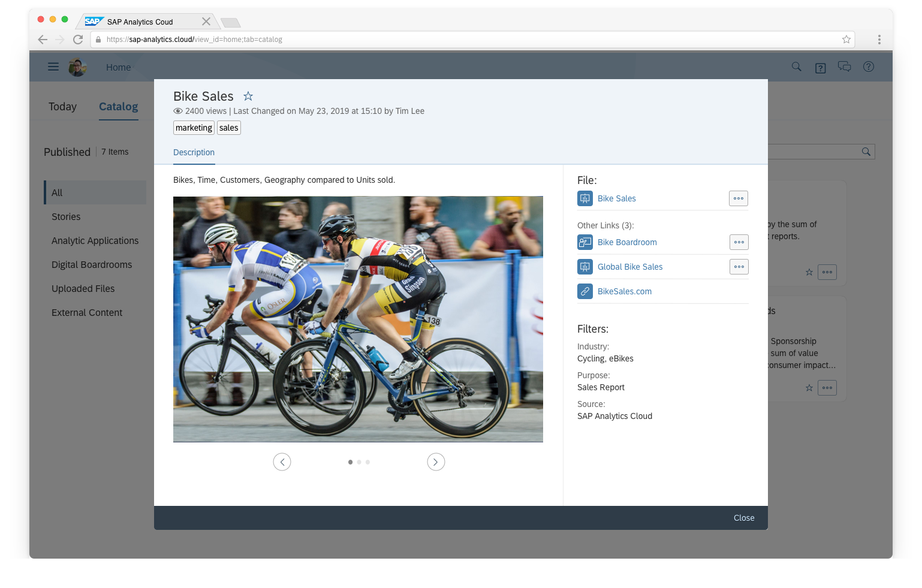Open the discussions chat icon

point(845,67)
